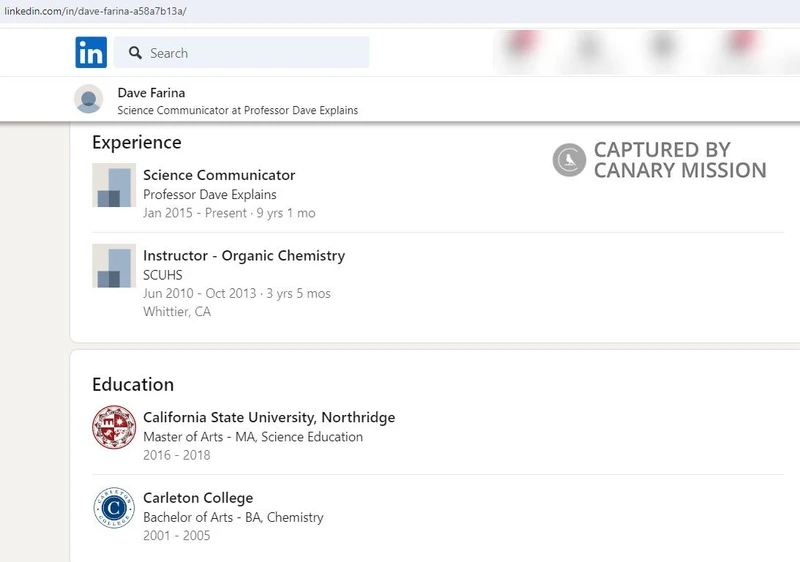Click the Dave Farina name in header
Image resolution: width=800 pixels, height=562 pixels.
point(151,93)
